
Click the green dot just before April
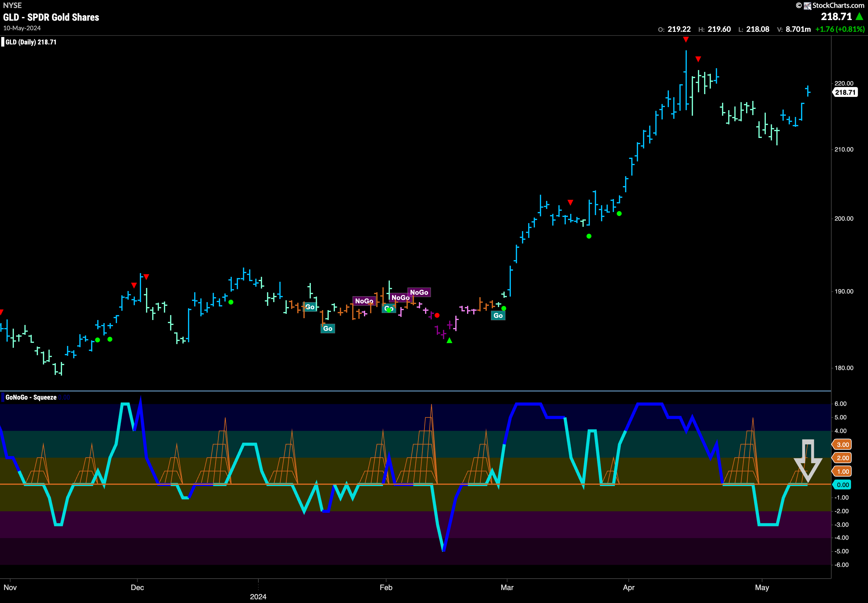[x=619, y=214]
